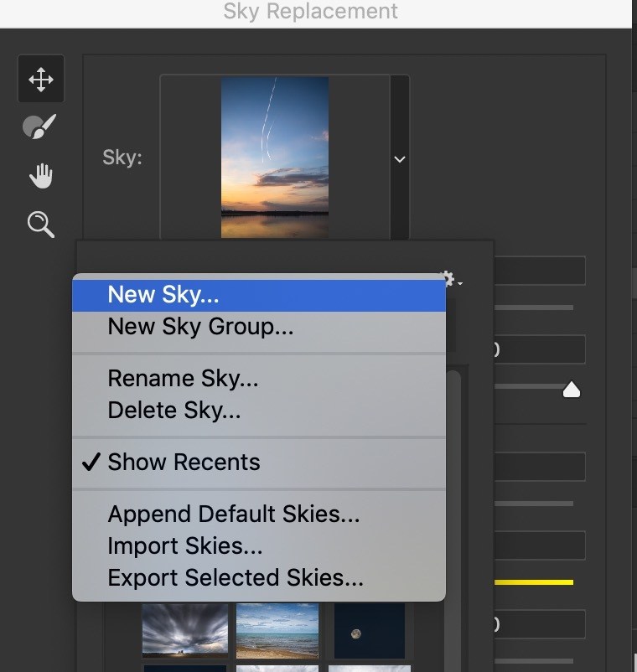Click the selected sunset sky preview

pyautogui.click(x=274, y=158)
